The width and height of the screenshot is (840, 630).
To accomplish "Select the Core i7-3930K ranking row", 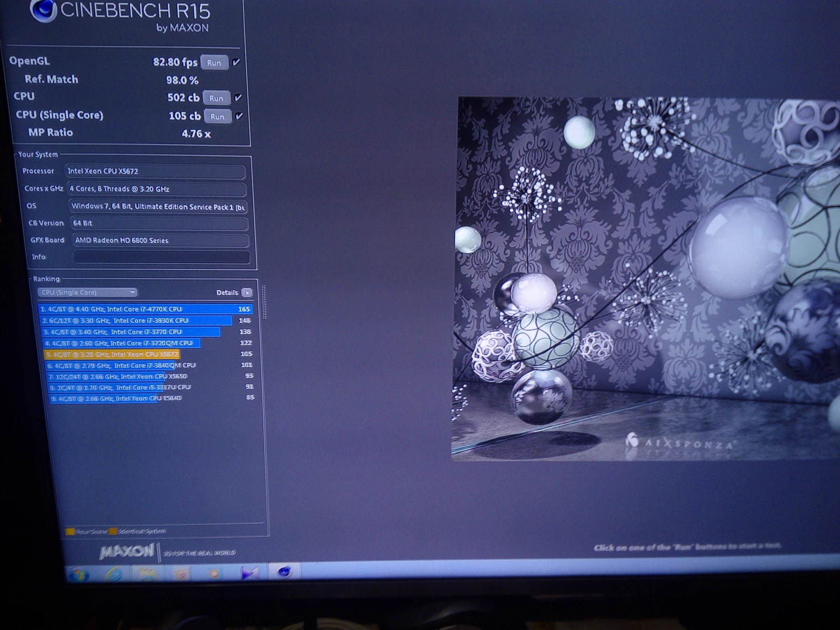I will (x=146, y=321).
